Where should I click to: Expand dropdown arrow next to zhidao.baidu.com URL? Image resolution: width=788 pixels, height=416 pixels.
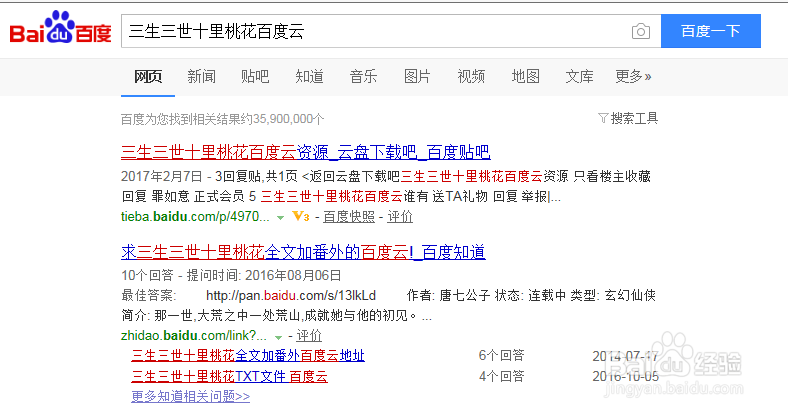click(x=278, y=337)
